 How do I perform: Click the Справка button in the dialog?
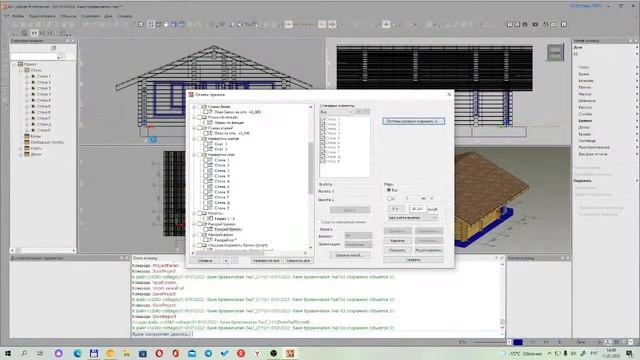click(x=205, y=260)
